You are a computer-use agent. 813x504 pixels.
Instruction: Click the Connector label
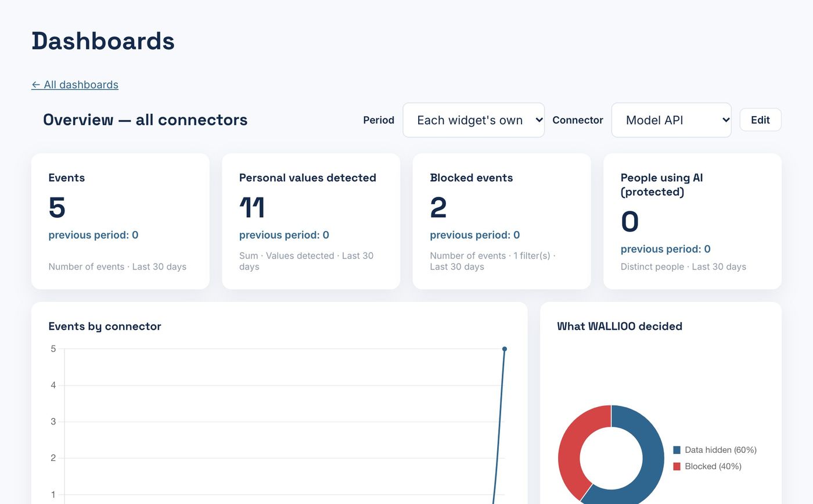point(578,120)
